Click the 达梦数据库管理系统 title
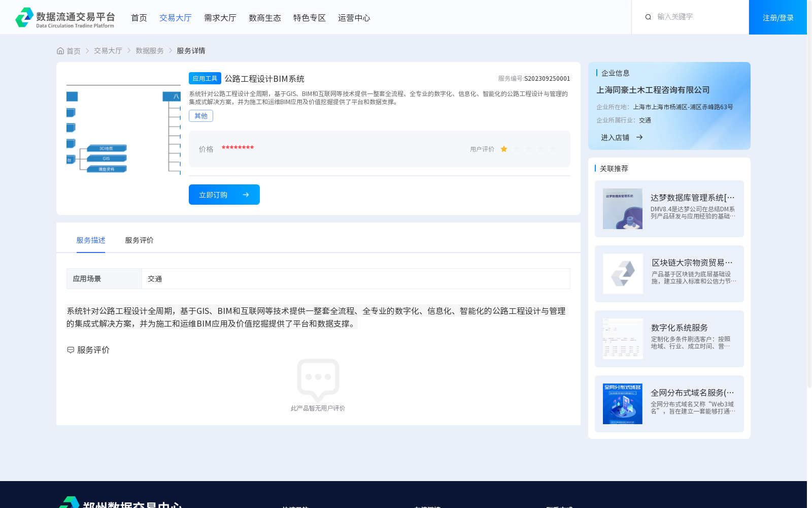The height and width of the screenshot is (508, 812). pyautogui.click(x=693, y=198)
